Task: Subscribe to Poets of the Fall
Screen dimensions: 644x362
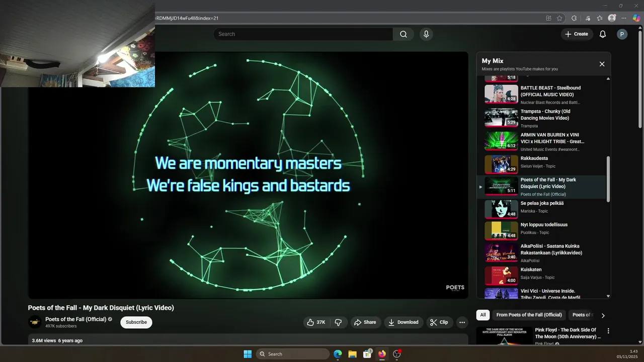Action: [x=136, y=322]
